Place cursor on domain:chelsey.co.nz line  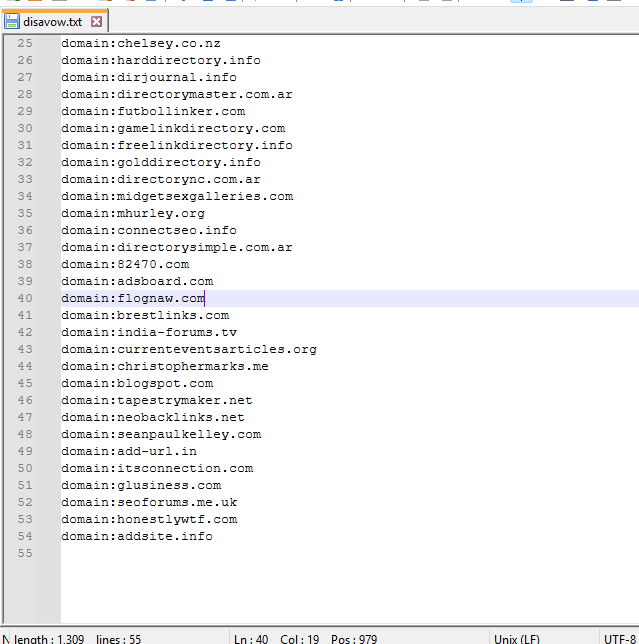(x=141, y=44)
